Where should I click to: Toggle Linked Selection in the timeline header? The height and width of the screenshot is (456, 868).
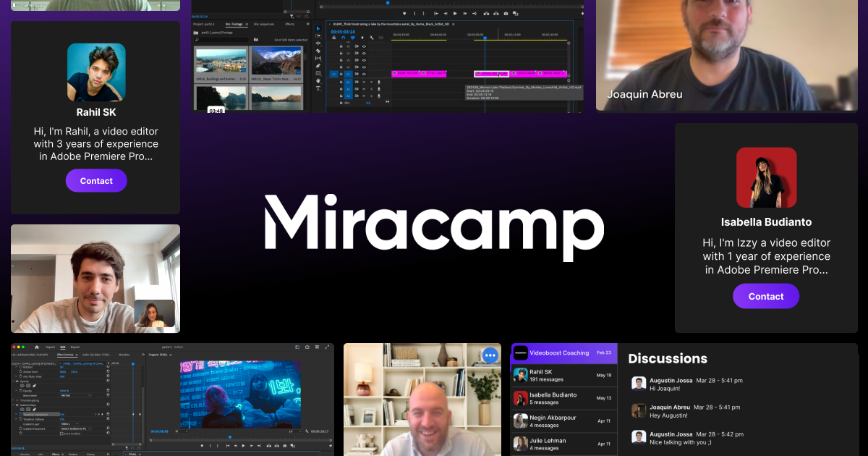point(352,38)
